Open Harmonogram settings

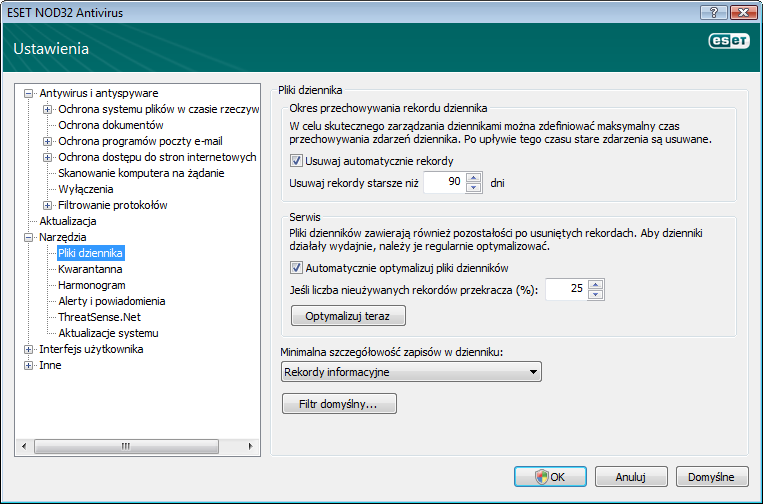click(91, 285)
